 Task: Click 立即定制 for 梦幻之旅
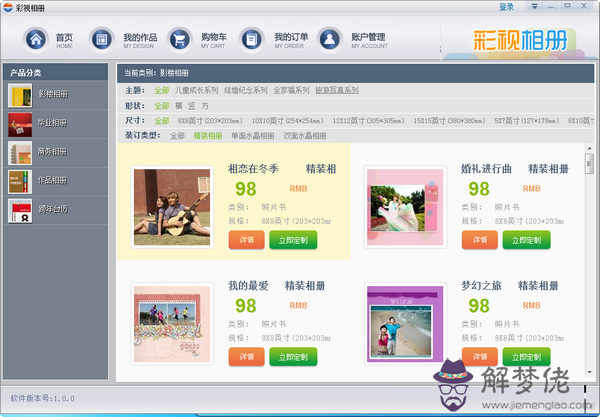click(527, 357)
